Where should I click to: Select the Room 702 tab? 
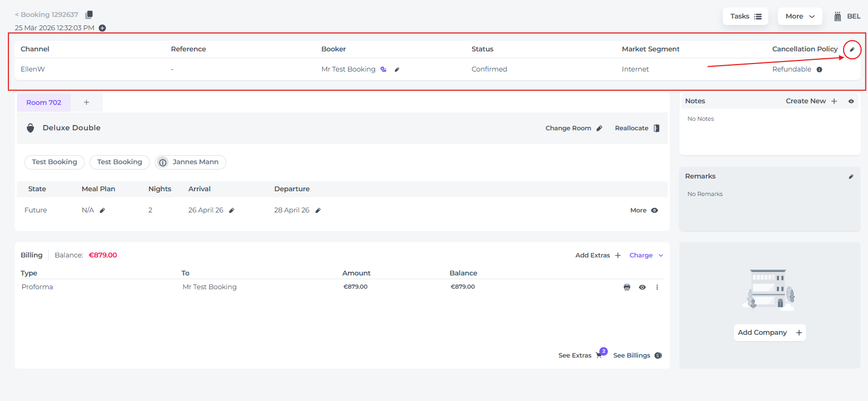coord(44,103)
